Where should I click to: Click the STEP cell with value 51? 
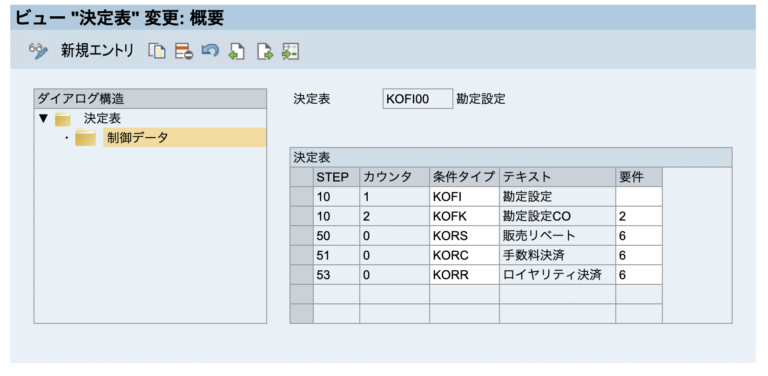point(336,256)
